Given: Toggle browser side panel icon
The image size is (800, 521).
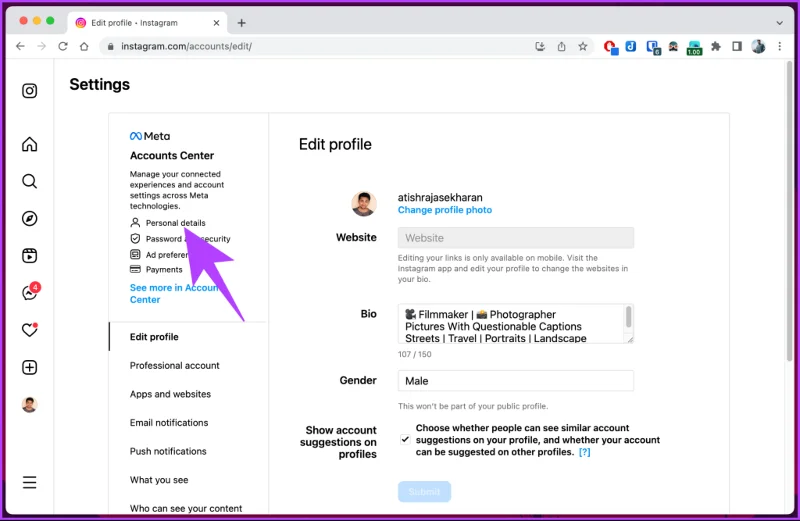Looking at the screenshot, I should tap(737, 46).
